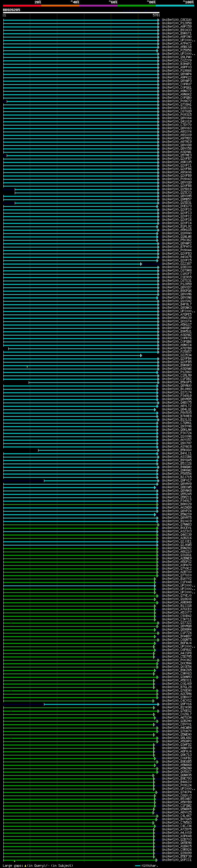Click hit label UniRef100_B9RGT1

176,33
